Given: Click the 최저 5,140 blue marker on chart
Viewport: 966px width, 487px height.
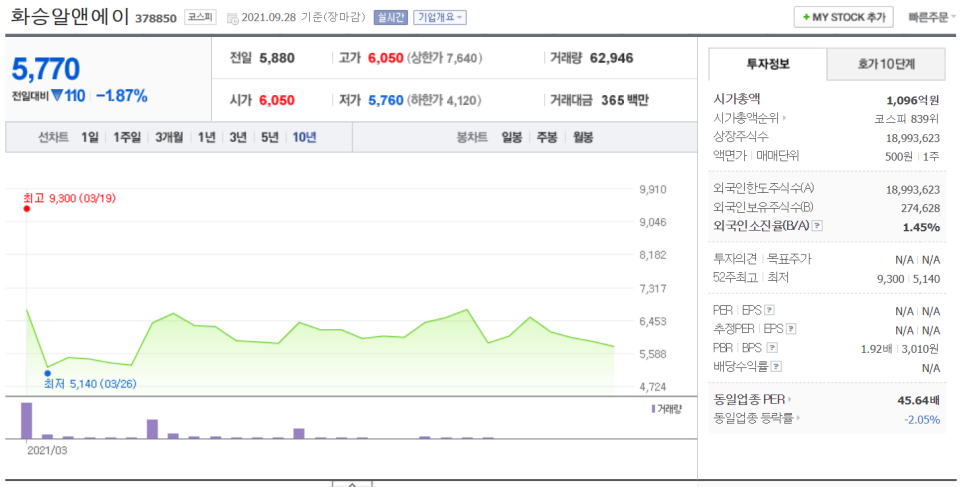Looking at the screenshot, I should pos(47,373).
